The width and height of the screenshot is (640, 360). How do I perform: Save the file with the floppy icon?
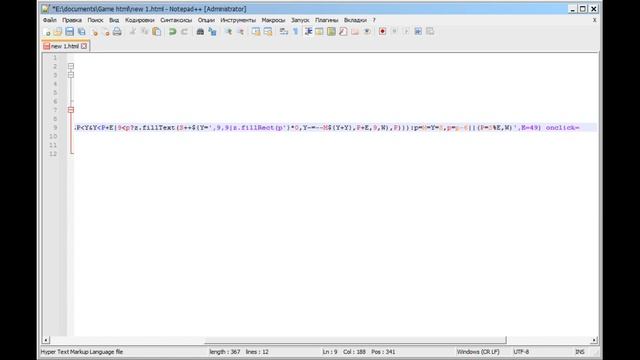pos(70,31)
